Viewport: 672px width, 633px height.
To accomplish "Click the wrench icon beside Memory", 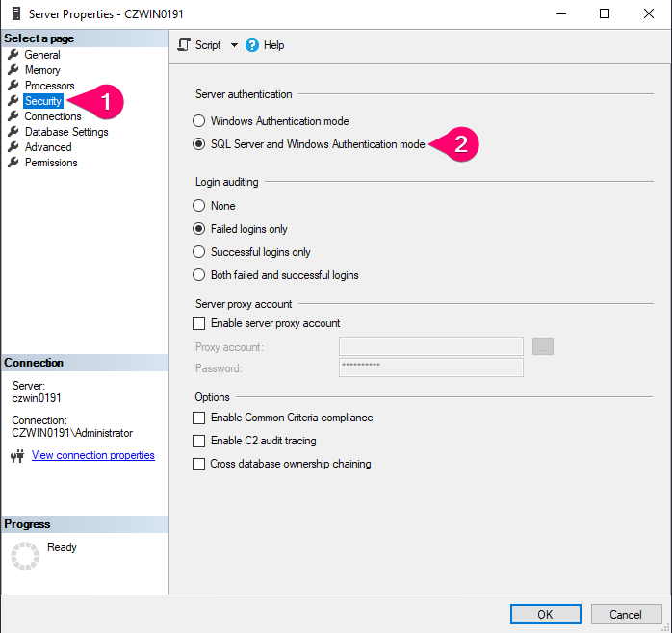I will [13, 70].
